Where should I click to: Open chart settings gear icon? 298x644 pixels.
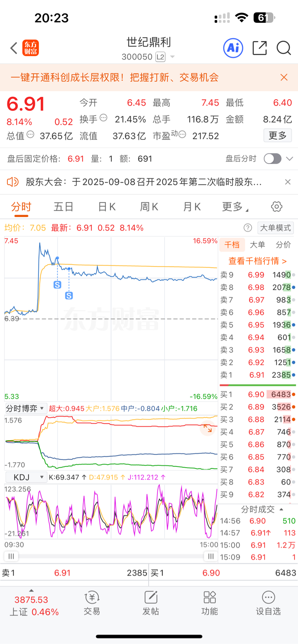[x=277, y=207]
